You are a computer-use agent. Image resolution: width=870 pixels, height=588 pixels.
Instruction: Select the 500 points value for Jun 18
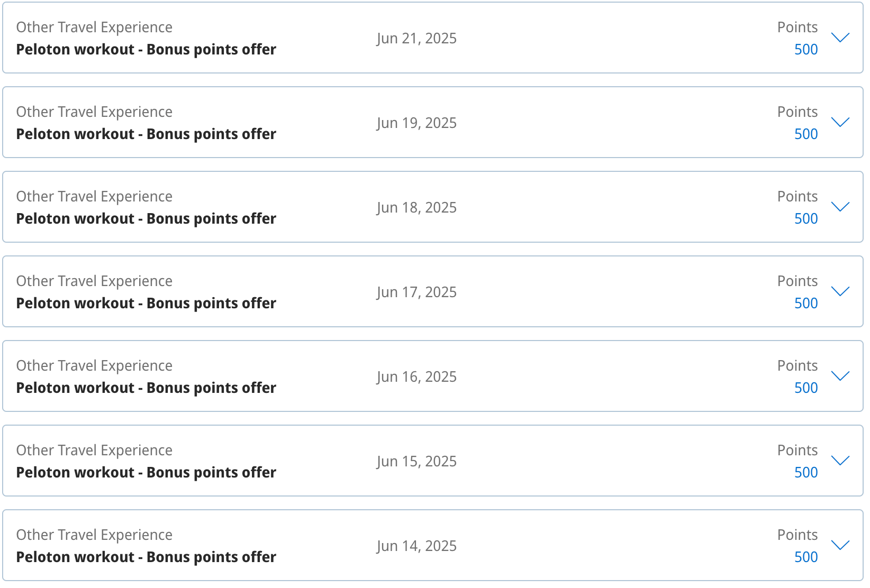pos(806,218)
